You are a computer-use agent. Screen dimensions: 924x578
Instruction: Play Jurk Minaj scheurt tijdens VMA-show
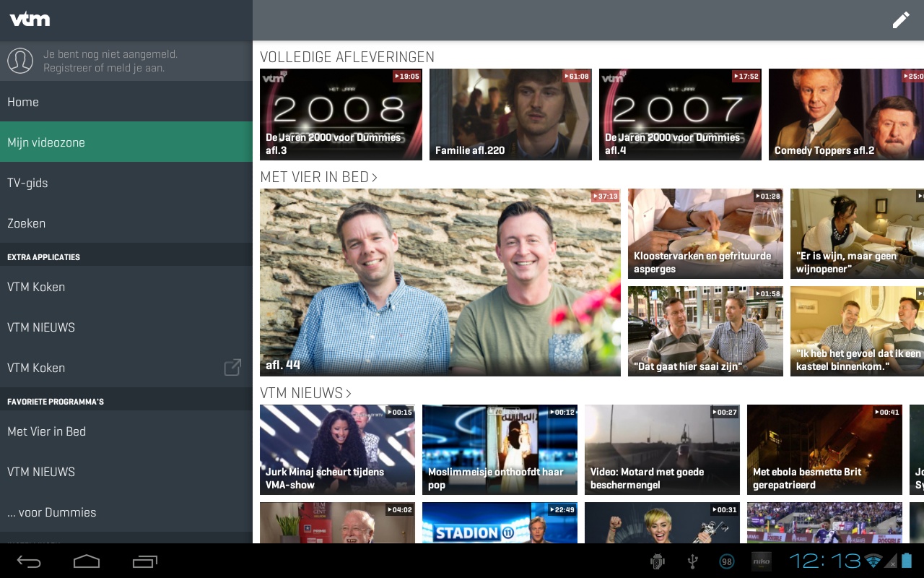337,449
